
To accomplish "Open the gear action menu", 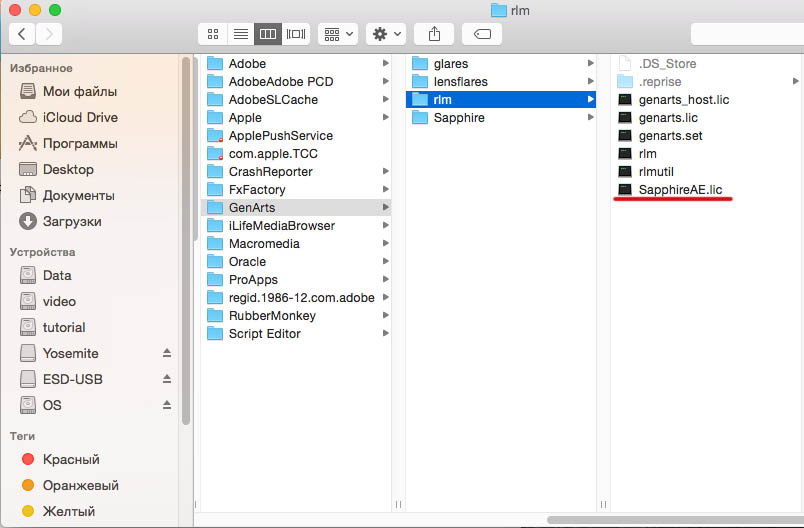I will [x=386, y=34].
